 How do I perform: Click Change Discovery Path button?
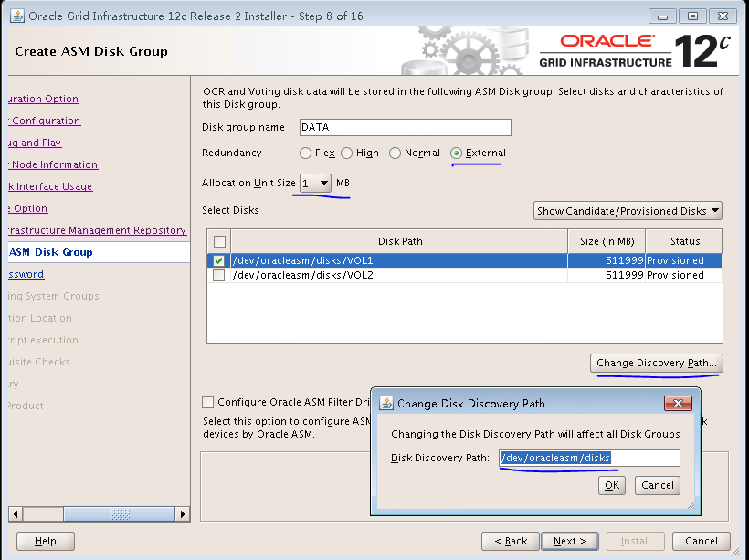tap(657, 364)
